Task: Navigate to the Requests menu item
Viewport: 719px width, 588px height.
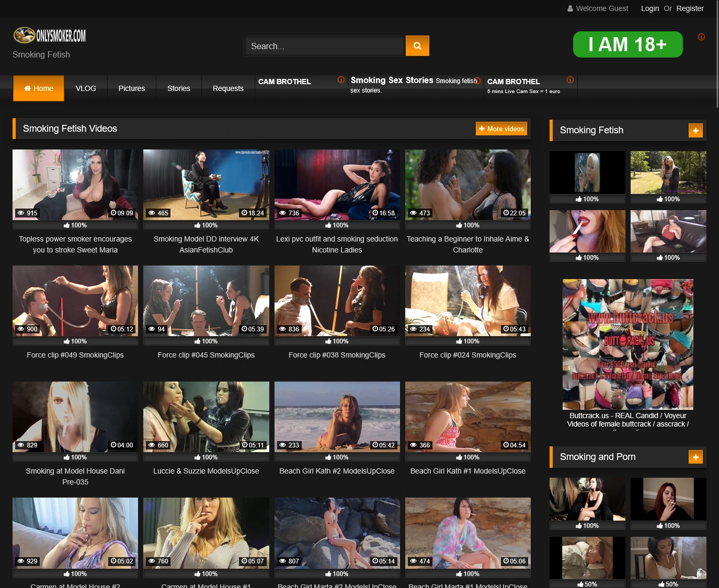Action: [x=228, y=88]
